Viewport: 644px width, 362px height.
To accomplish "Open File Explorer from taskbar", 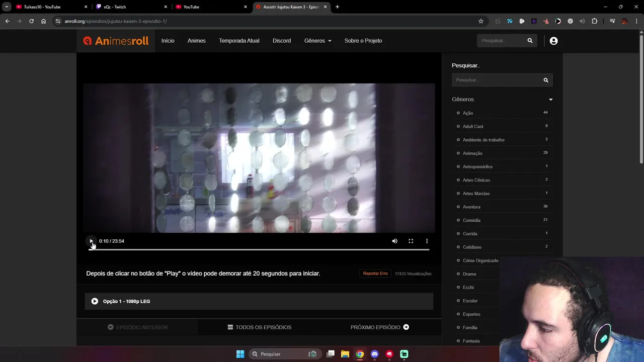I will (x=345, y=354).
